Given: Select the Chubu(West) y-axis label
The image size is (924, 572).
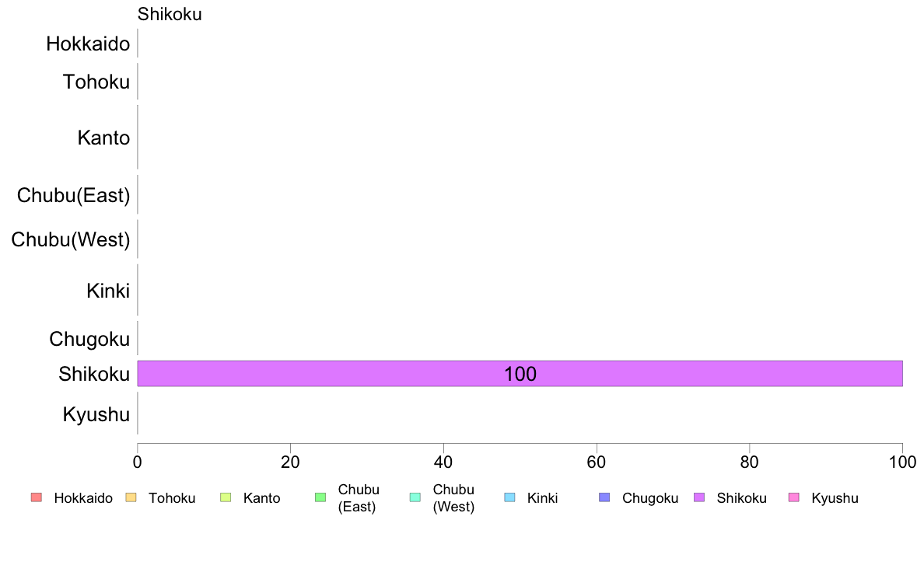Looking at the screenshot, I should (71, 239).
